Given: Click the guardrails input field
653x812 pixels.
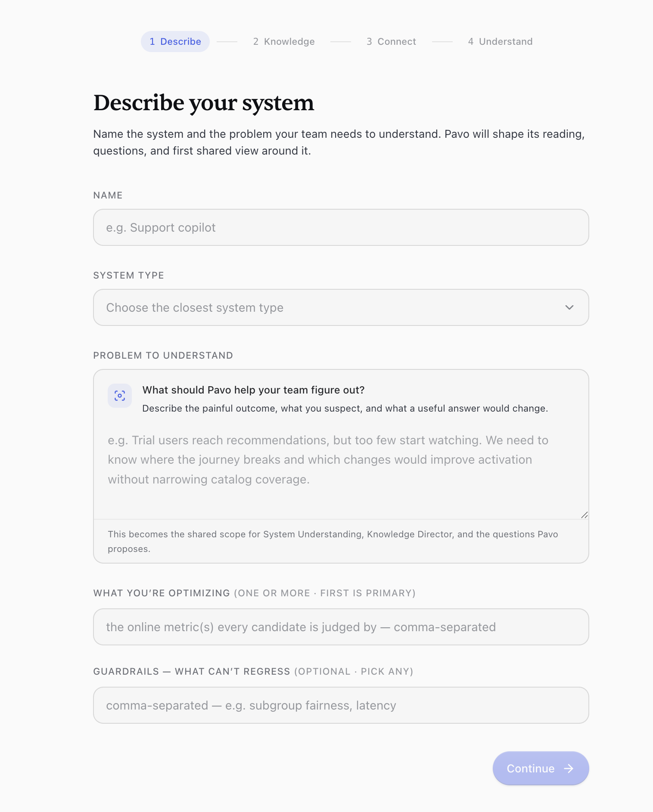Looking at the screenshot, I should (341, 705).
